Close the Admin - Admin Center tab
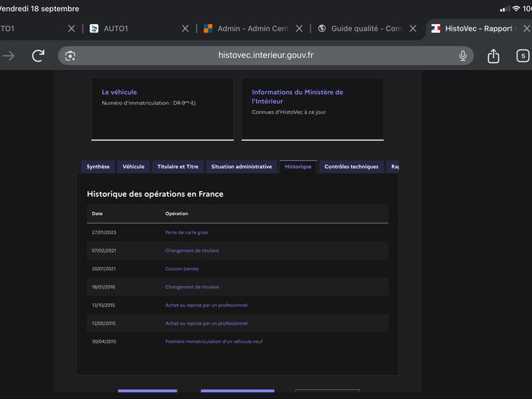 (299, 29)
